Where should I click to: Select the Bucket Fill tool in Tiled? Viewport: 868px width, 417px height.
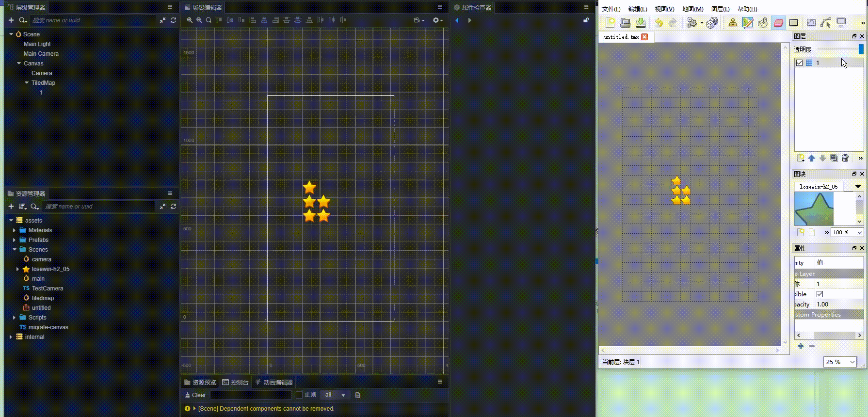click(x=763, y=22)
